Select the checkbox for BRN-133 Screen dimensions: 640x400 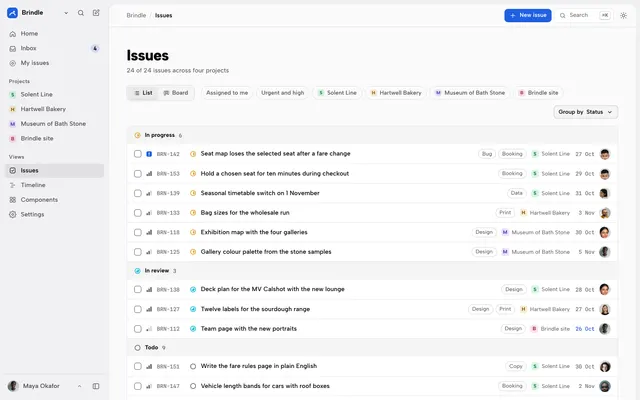point(138,213)
